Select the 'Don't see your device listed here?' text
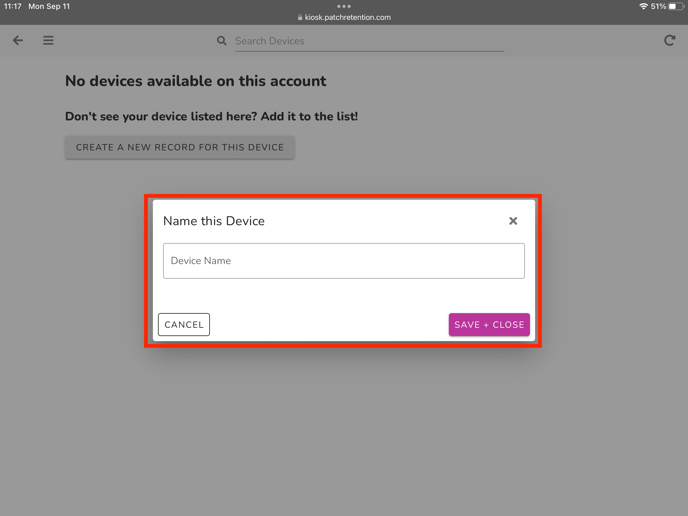The height and width of the screenshot is (516, 688). pyautogui.click(x=161, y=116)
